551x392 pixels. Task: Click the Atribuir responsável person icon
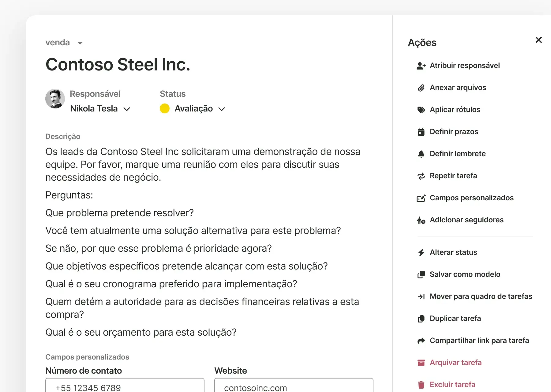coord(421,66)
